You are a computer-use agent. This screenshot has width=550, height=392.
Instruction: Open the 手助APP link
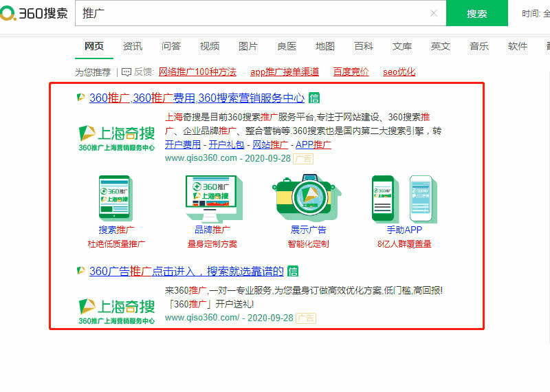pos(404,230)
